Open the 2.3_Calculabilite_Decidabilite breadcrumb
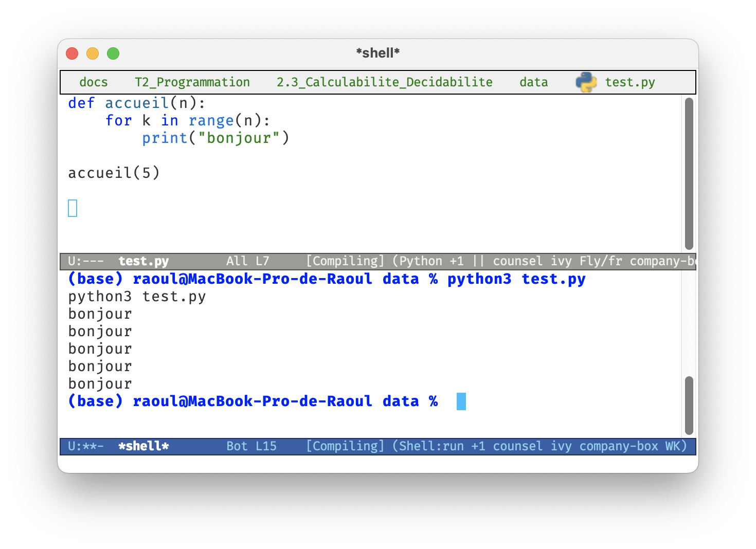The image size is (756, 549). [385, 82]
